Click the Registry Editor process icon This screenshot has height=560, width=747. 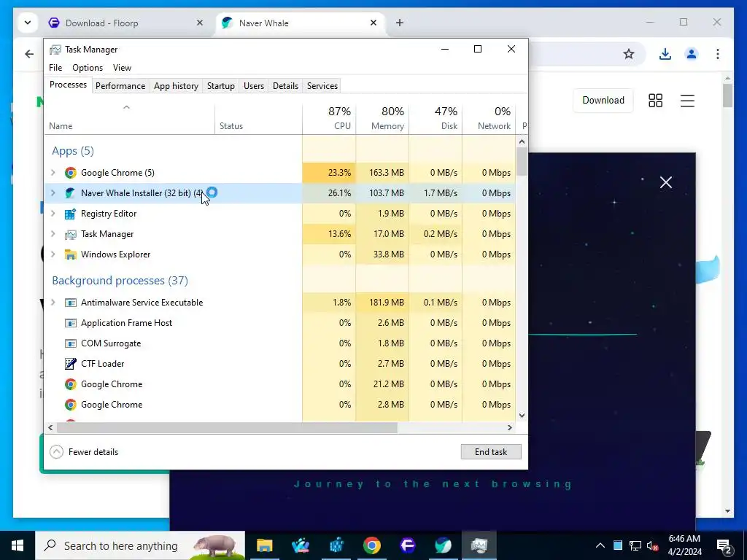[71, 214]
